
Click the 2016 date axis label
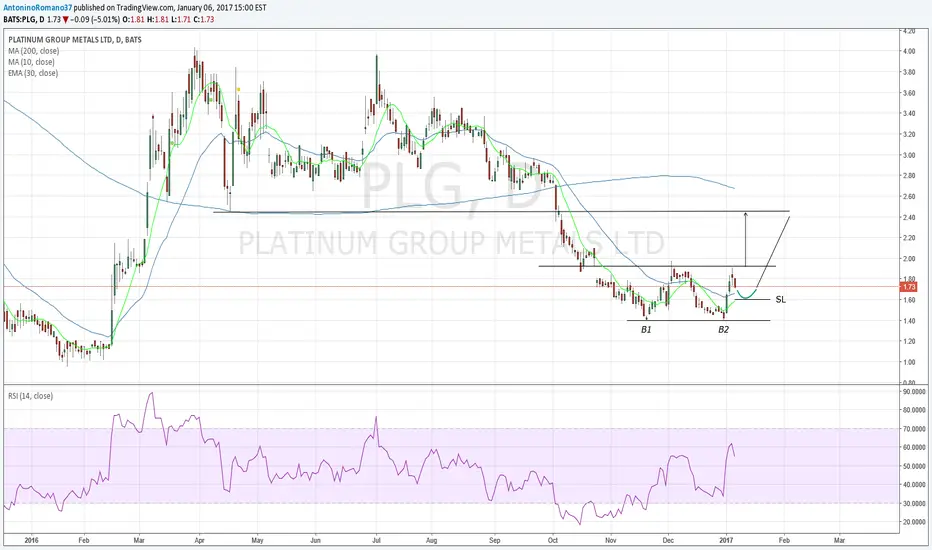point(32,540)
